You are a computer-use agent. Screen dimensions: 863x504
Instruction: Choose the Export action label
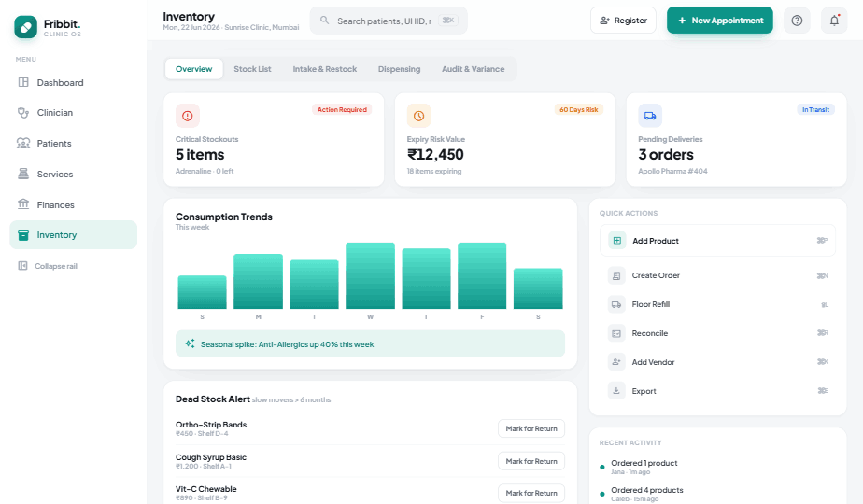click(x=644, y=391)
